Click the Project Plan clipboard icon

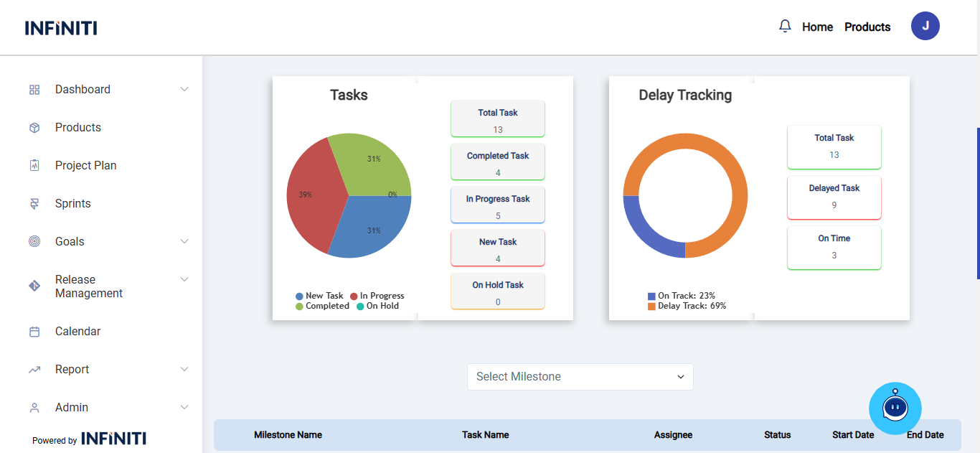(x=34, y=166)
